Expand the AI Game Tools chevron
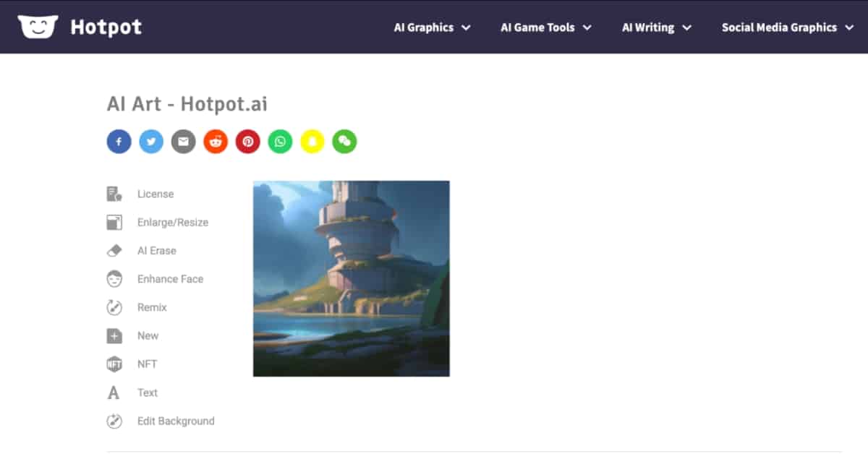 click(587, 27)
